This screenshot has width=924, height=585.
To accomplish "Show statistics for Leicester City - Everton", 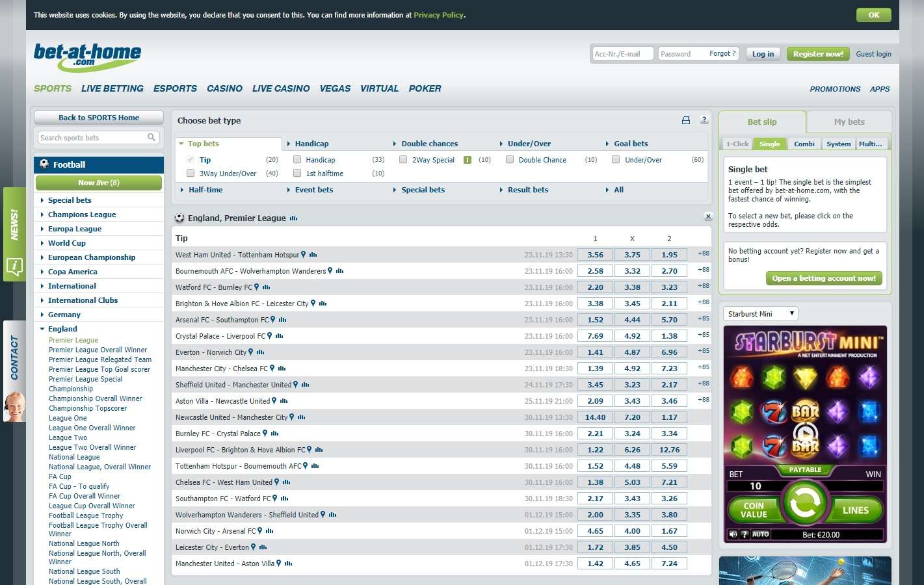I will [x=263, y=547].
